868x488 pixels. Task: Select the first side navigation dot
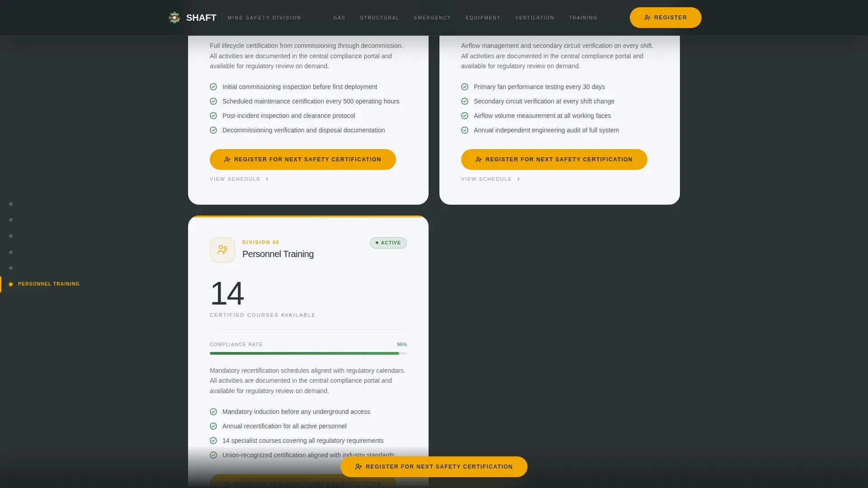click(11, 204)
